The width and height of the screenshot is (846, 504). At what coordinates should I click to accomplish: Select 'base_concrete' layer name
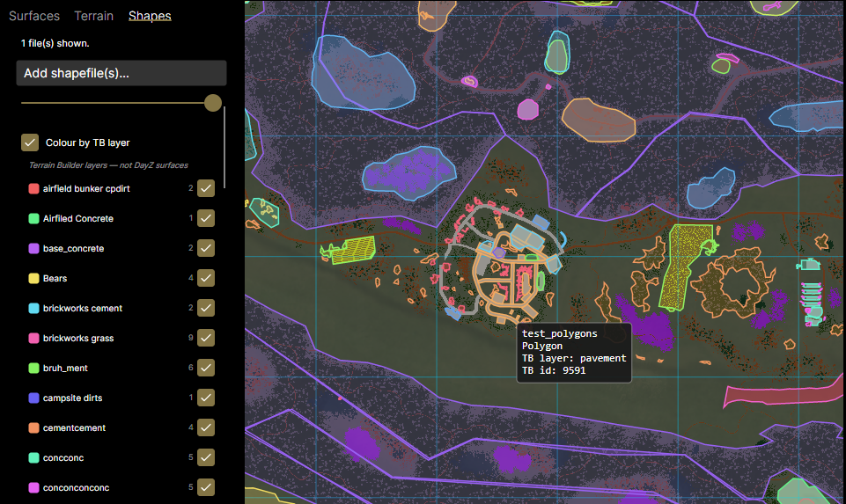73,249
